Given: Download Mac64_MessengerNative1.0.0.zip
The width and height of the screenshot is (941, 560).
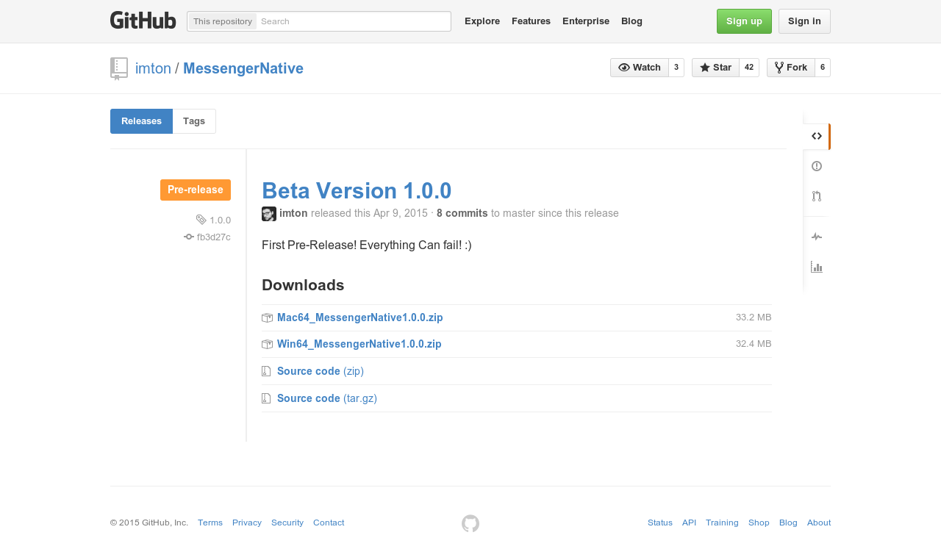Looking at the screenshot, I should [360, 318].
